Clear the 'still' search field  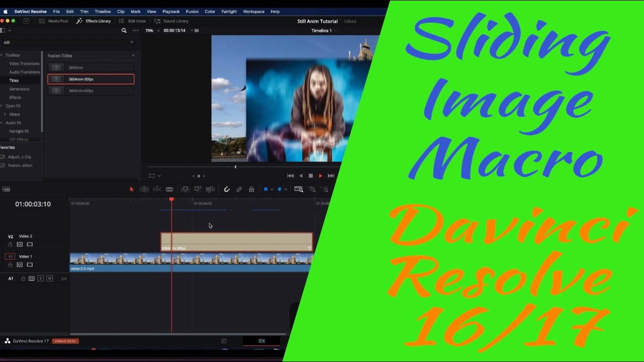click(x=132, y=42)
